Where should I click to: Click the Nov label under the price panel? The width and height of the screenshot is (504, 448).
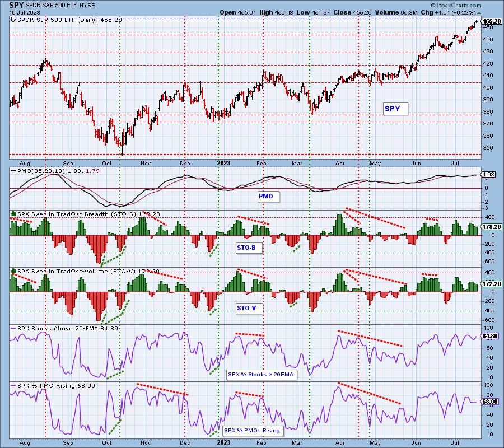click(x=146, y=164)
